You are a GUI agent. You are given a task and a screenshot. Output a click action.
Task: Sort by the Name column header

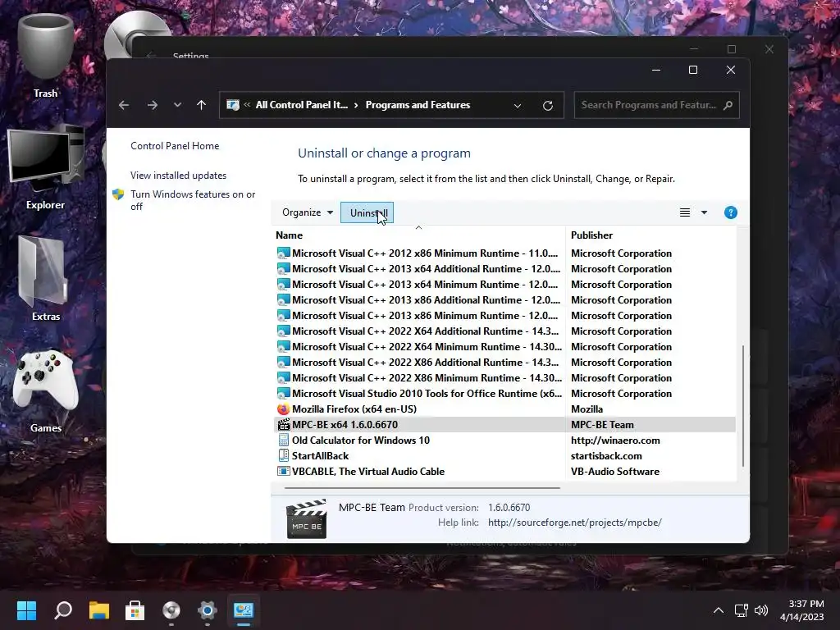pos(290,235)
